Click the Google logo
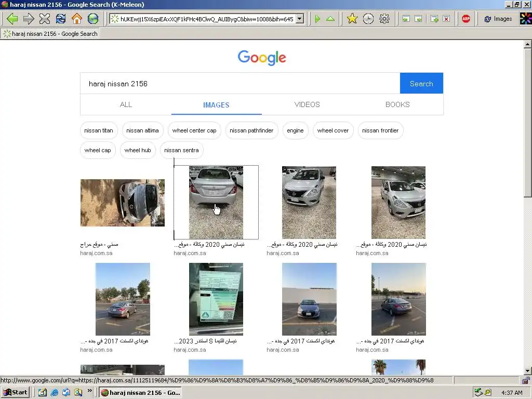This screenshot has width=532, height=399. tap(262, 58)
